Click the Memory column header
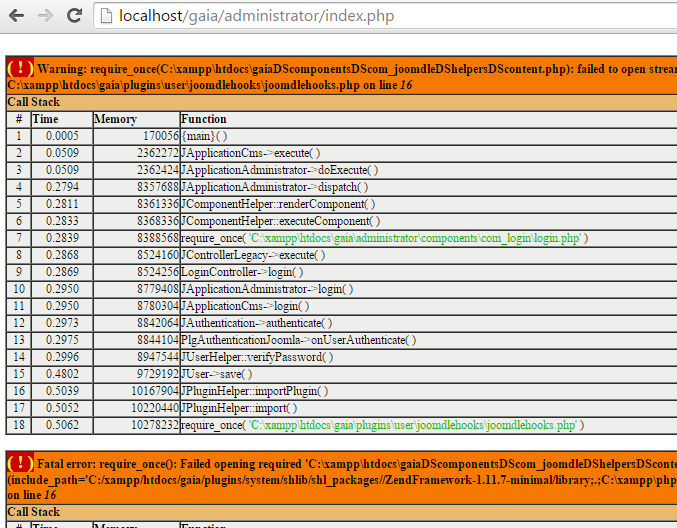 tap(114, 119)
